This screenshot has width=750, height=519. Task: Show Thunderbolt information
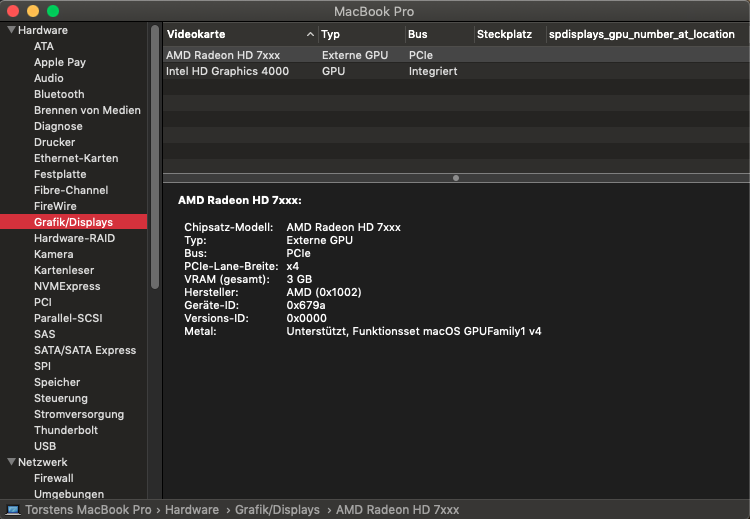(x=66, y=430)
